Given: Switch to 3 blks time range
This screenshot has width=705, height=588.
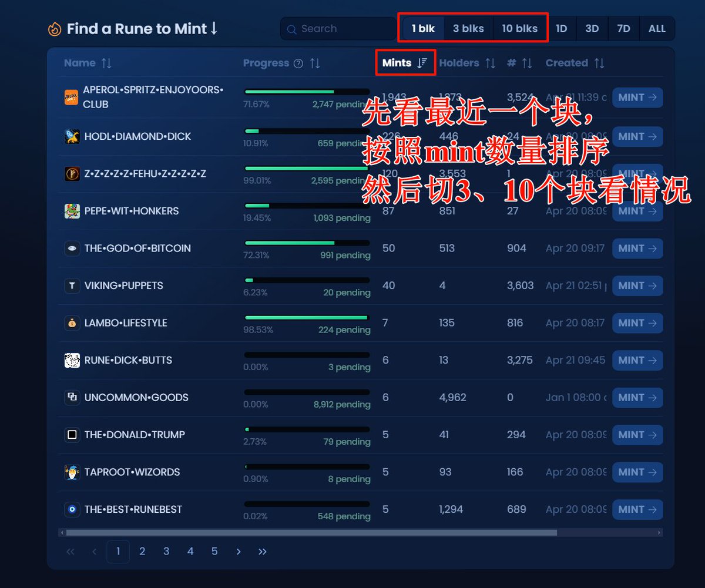Looking at the screenshot, I should (468, 28).
